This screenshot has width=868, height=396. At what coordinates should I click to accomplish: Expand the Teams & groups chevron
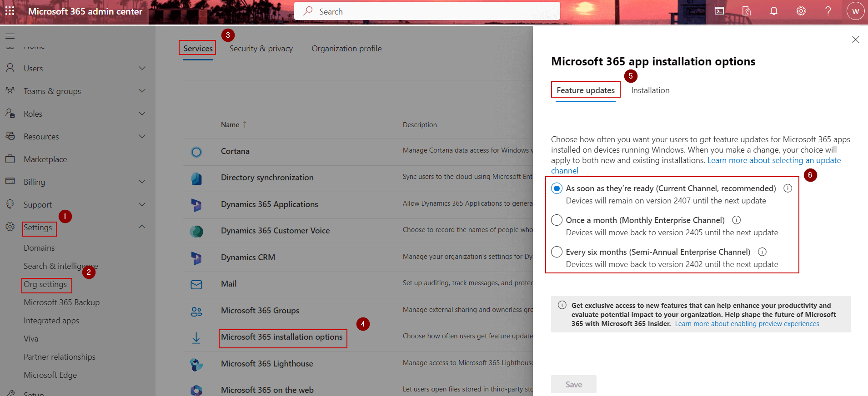click(x=142, y=91)
